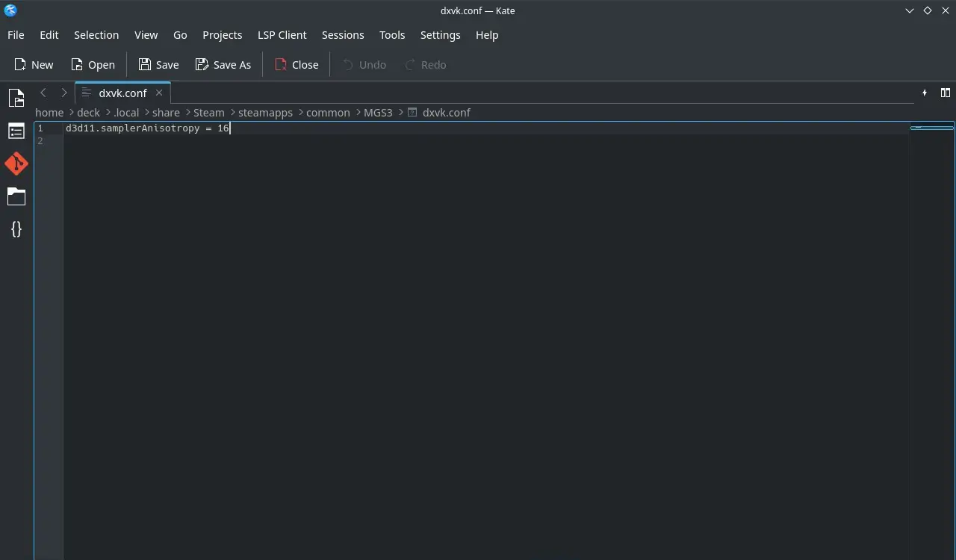
Task: Go to the next tab with the forward arrow
Action: pos(64,93)
